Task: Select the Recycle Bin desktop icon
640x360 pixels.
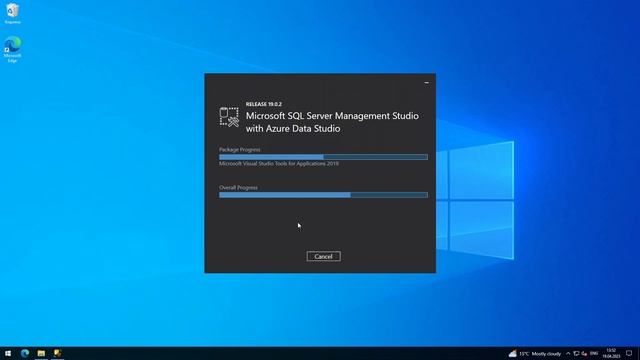Action: pyautogui.click(x=12, y=13)
